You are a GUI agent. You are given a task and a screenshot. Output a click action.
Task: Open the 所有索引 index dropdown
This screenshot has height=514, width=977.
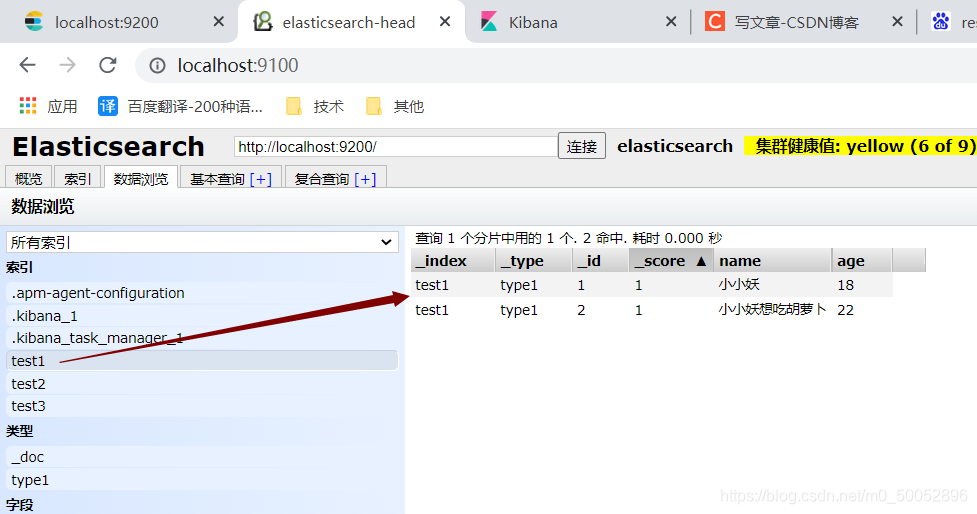203,242
